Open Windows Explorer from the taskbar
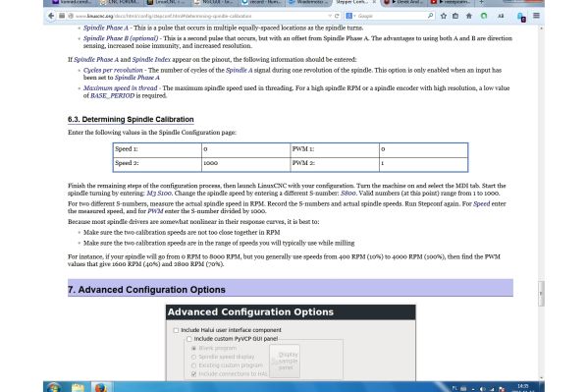588x392 pixels. click(78, 387)
